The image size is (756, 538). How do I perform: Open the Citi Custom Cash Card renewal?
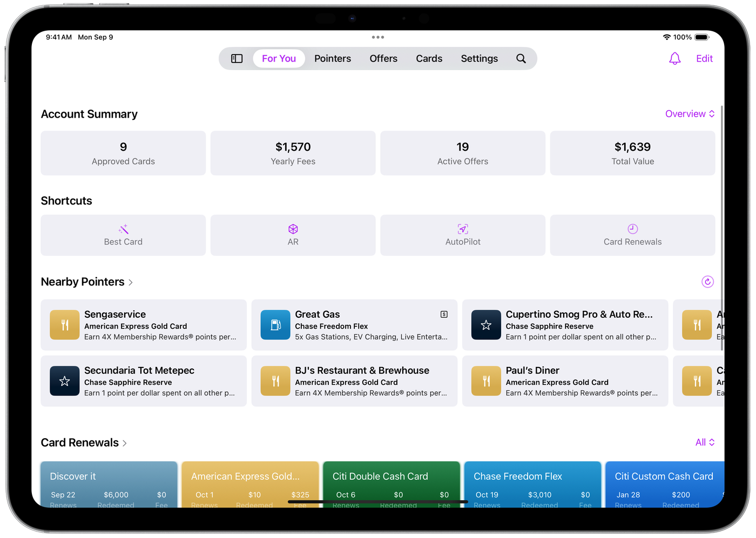[665, 485]
